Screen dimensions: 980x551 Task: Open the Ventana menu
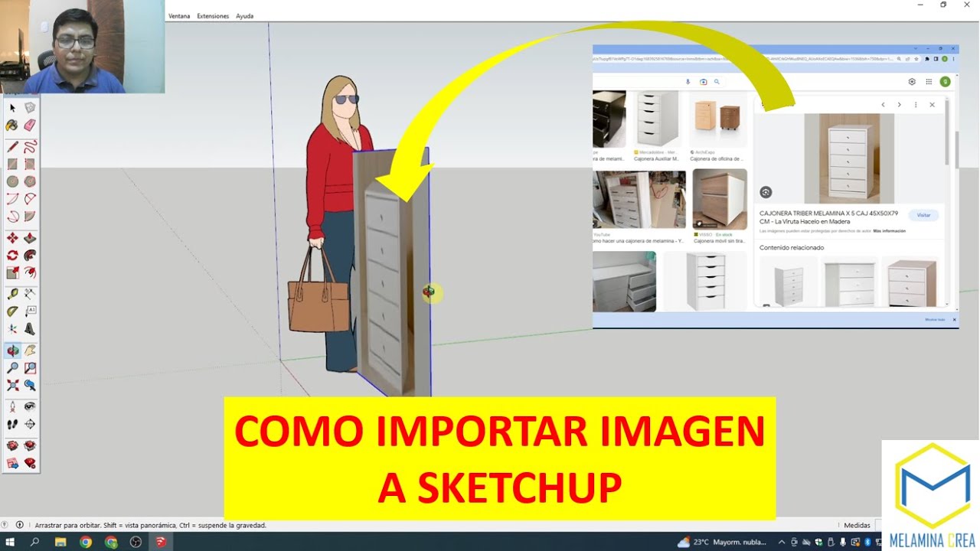pos(179,16)
